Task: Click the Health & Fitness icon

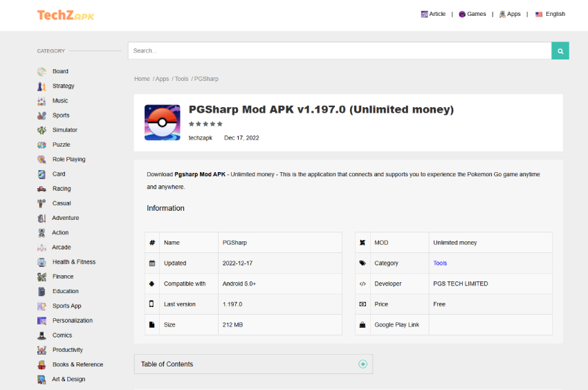Action: pos(42,262)
